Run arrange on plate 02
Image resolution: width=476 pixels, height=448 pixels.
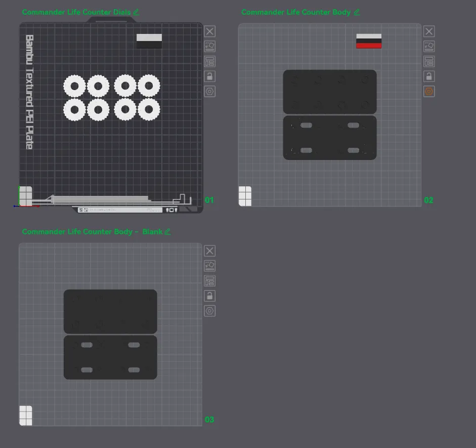[429, 62]
